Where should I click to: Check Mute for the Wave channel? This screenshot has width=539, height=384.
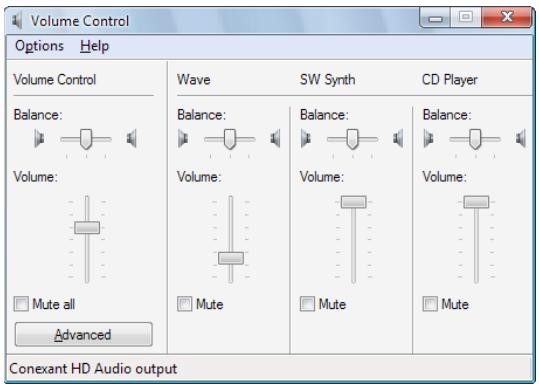tap(185, 304)
